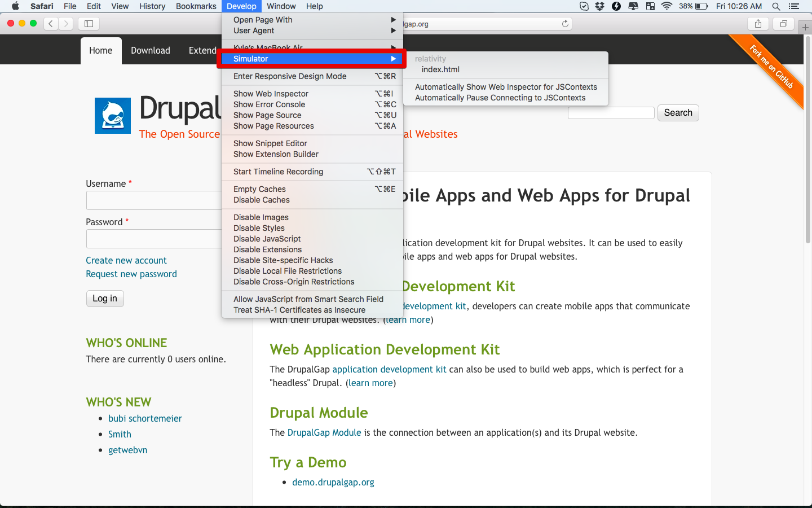812x508 pixels.
Task: Toggle Automatically Pause Connecting to JSContexts
Action: pyautogui.click(x=506, y=98)
